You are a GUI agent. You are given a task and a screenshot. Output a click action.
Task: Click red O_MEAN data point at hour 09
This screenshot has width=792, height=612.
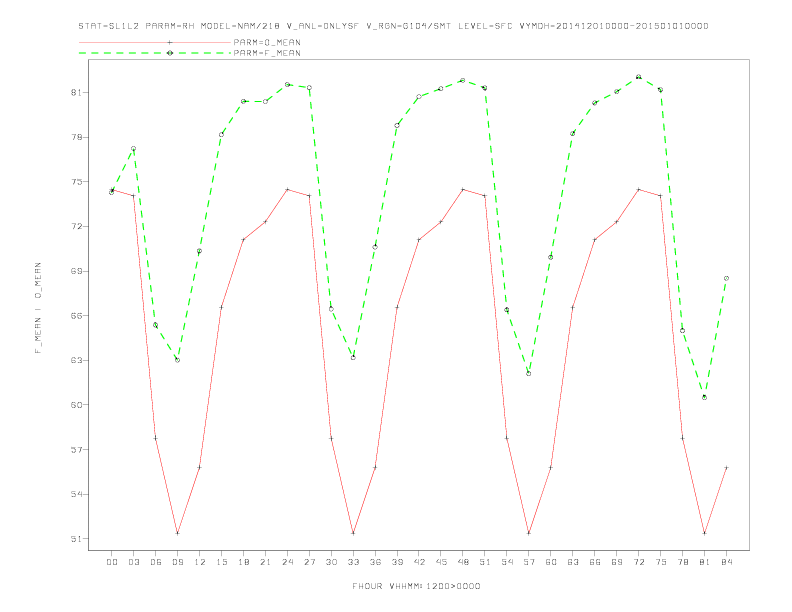pyautogui.click(x=177, y=533)
